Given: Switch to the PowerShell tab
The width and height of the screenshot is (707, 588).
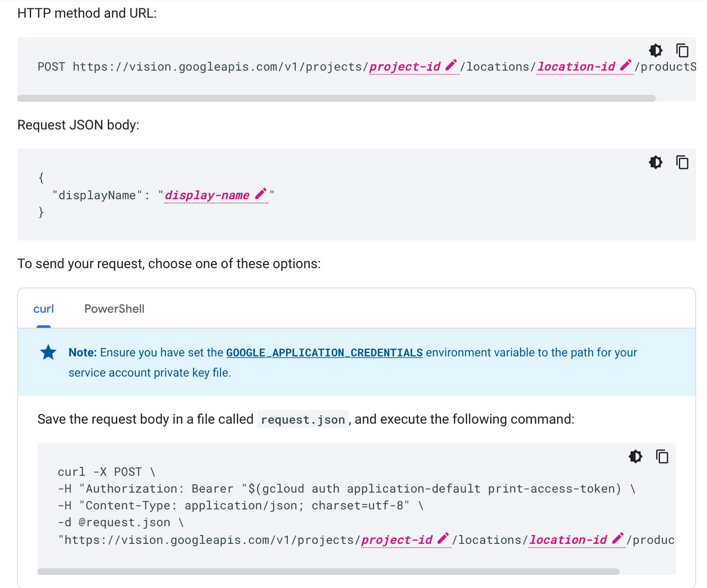Looking at the screenshot, I should pyautogui.click(x=114, y=308).
